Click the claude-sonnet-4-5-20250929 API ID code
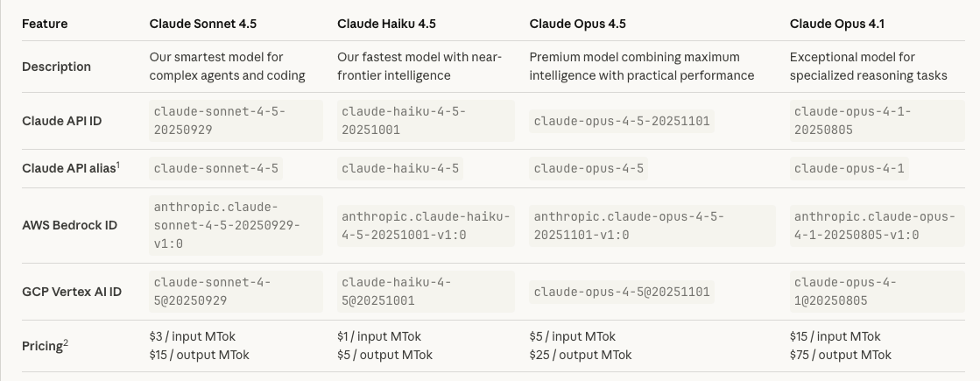 click(220, 121)
